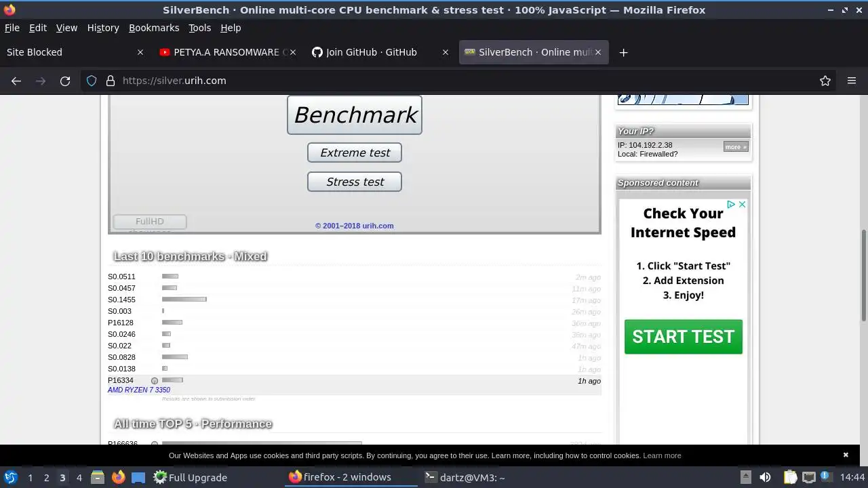Open the urih.com copyright link

click(354, 226)
